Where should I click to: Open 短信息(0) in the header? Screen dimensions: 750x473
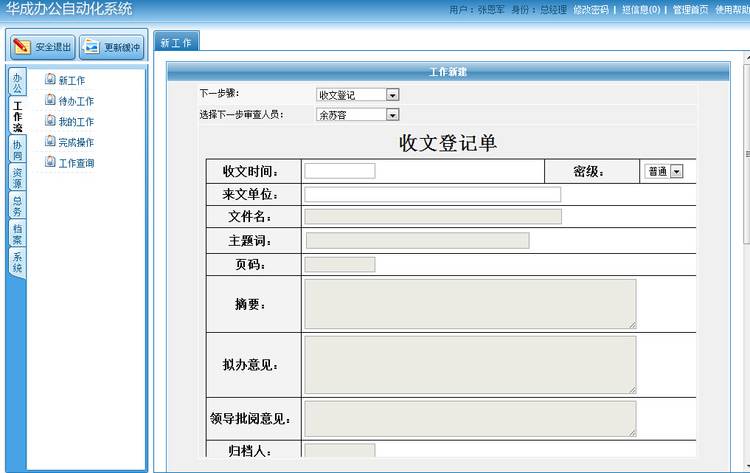tap(641, 10)
